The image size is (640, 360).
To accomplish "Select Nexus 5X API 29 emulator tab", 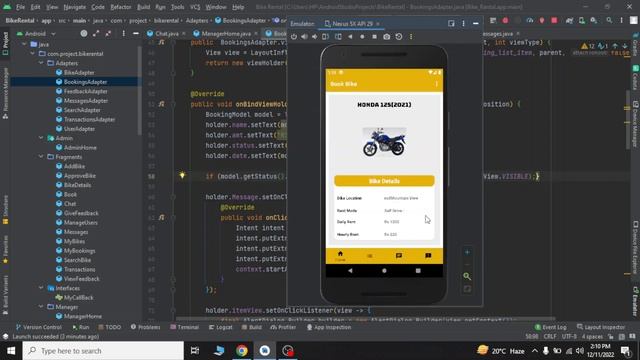I will (x=352, y=24).
